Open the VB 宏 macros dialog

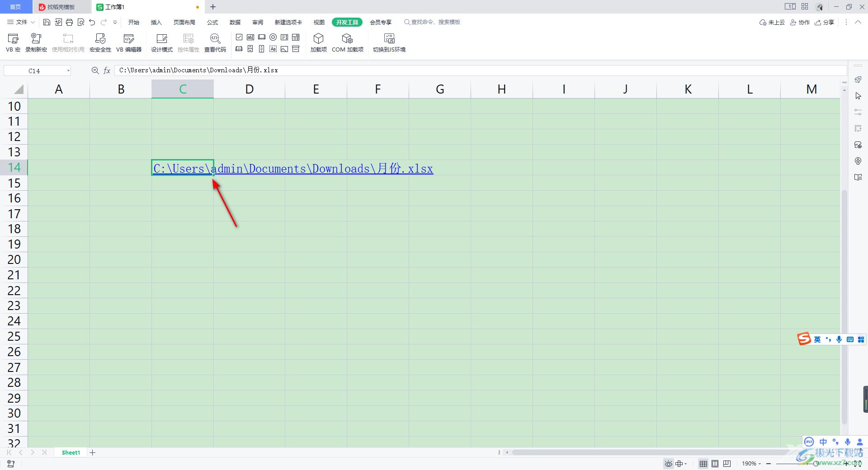click(13, 43)
